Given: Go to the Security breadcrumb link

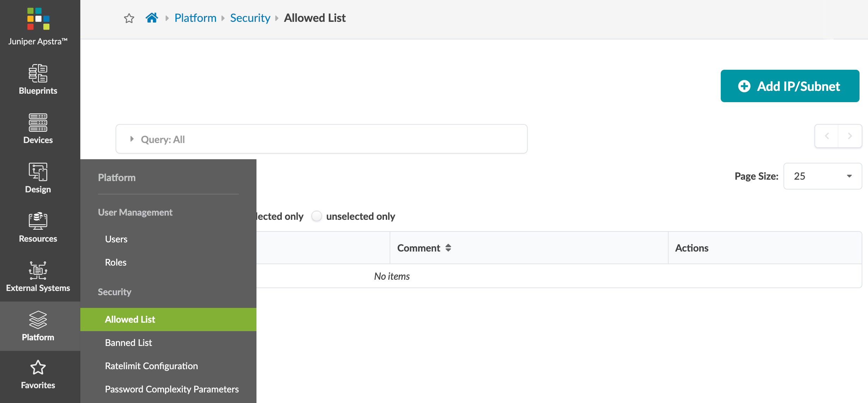Looking at the screenshot, I should [250, 18].
